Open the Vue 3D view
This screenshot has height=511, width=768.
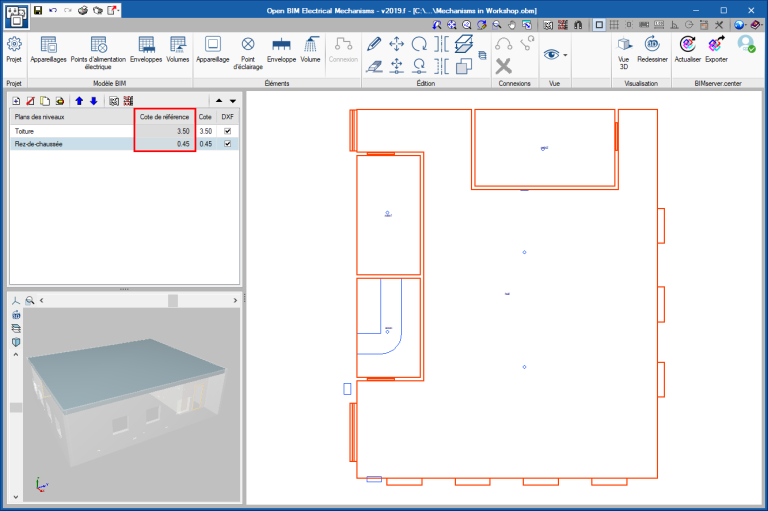point(624,45)
